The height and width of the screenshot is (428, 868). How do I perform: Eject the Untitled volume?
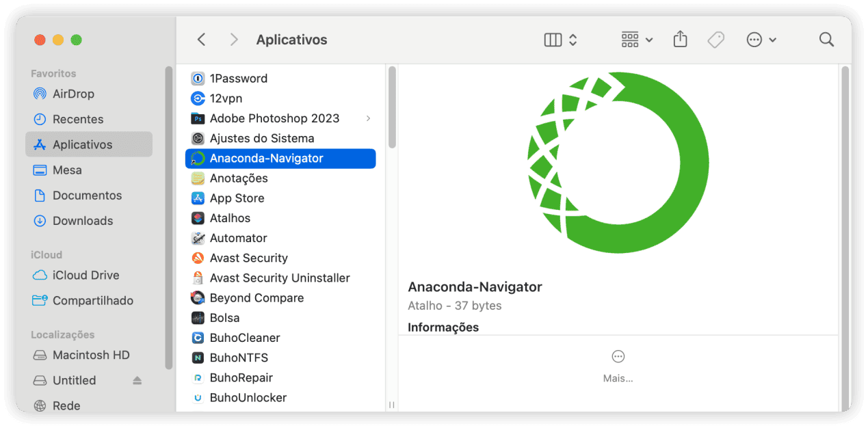137,380
